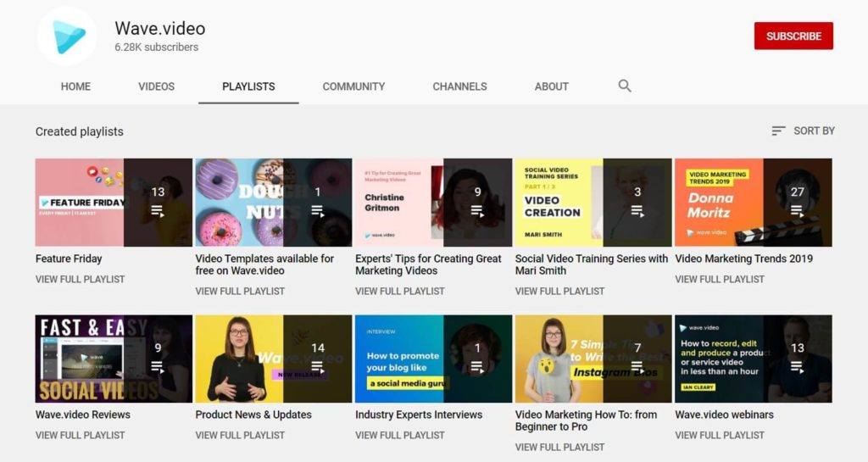Screen dimensions: 868x462
Task: Open the Doughnuts video templates thumbnail
Action: [x=239, y=202]
